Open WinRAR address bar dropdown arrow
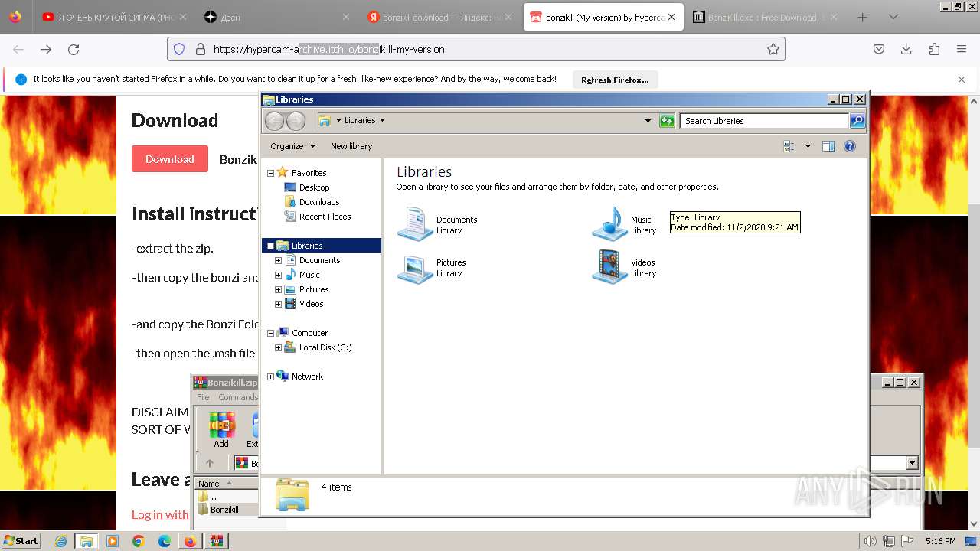The image size is (980, 551). [x=912, y=463]
